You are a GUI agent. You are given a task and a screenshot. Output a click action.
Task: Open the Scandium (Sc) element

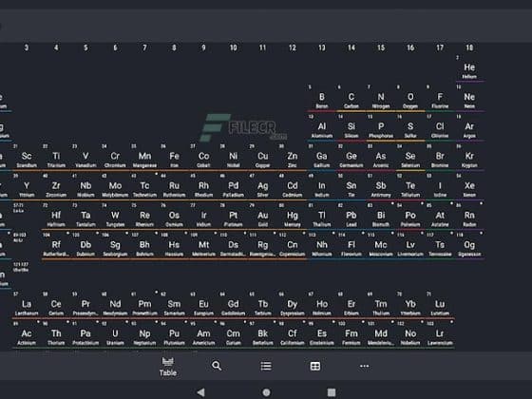coord(27,158)
